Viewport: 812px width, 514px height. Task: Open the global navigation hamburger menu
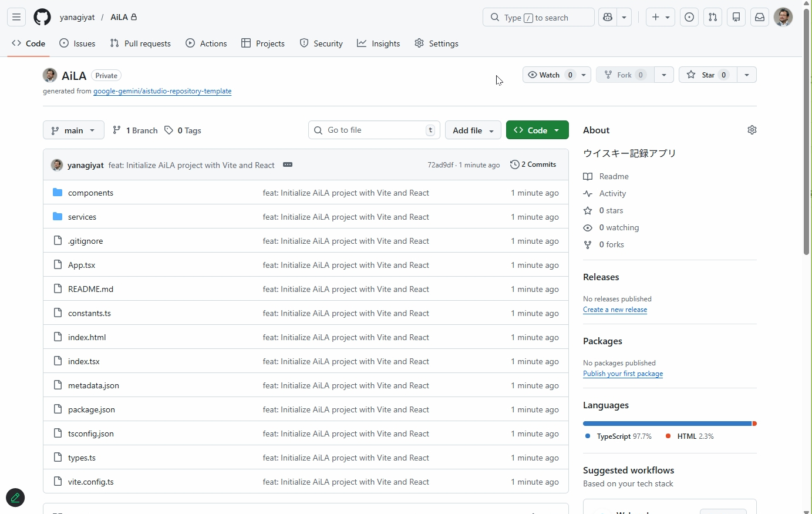16,17
